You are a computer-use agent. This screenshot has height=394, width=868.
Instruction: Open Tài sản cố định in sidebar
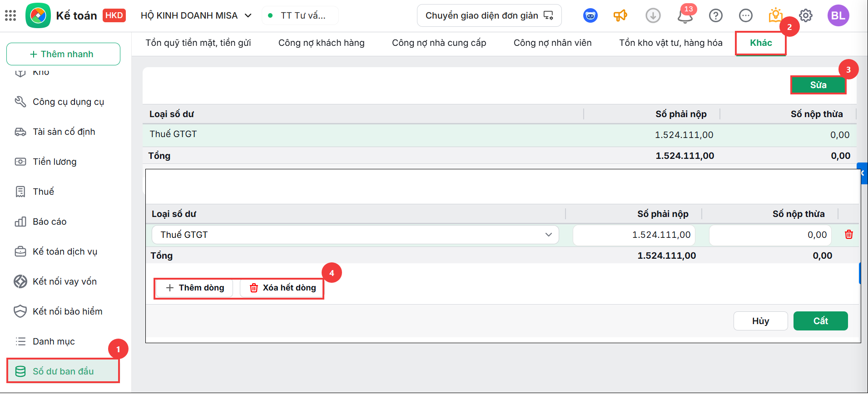[x=64, y=132]
